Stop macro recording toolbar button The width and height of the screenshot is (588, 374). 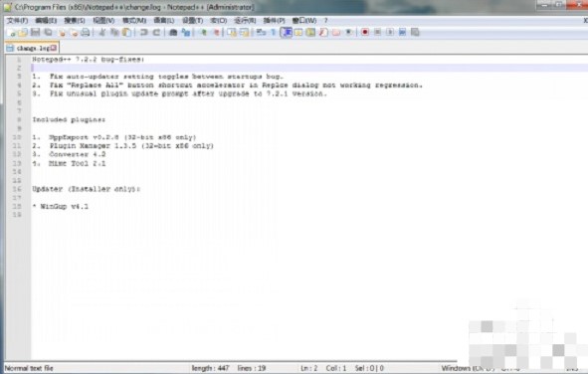(x=377, y=32)
